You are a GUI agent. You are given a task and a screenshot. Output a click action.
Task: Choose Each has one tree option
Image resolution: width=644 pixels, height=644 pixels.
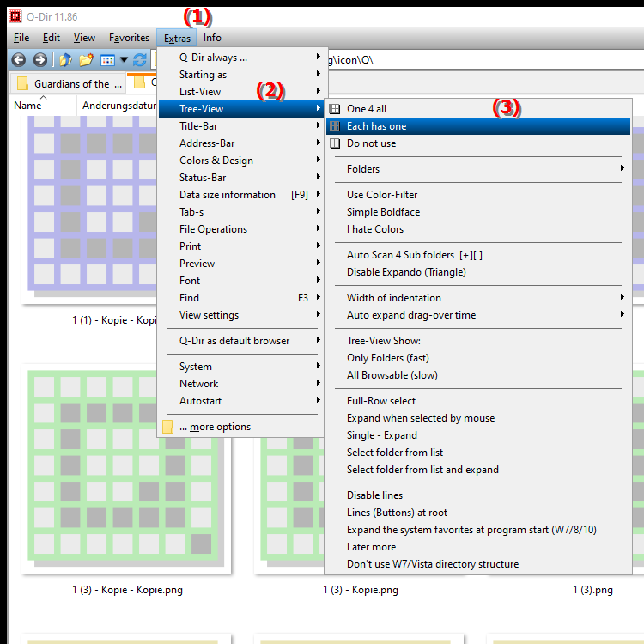point(478,126)
